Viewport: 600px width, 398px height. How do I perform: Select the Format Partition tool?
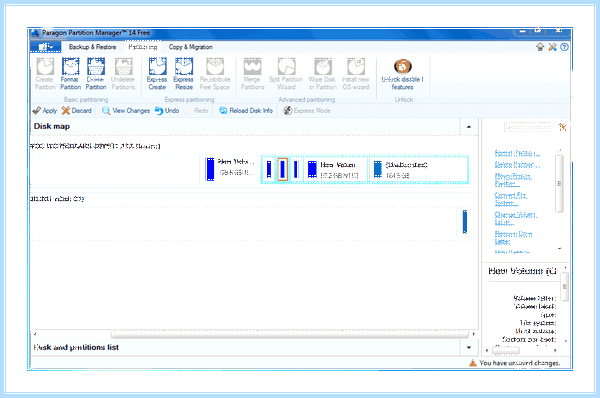tap(70, 74)
